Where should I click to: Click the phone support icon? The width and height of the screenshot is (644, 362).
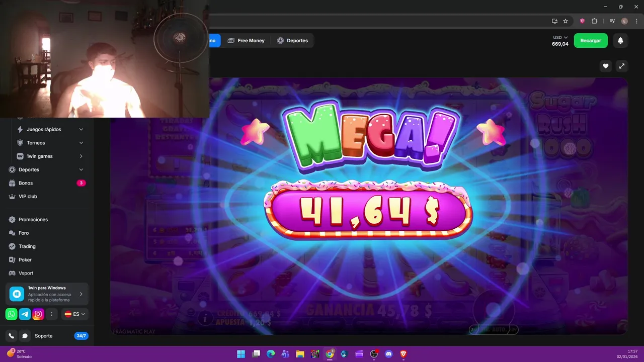12,336
